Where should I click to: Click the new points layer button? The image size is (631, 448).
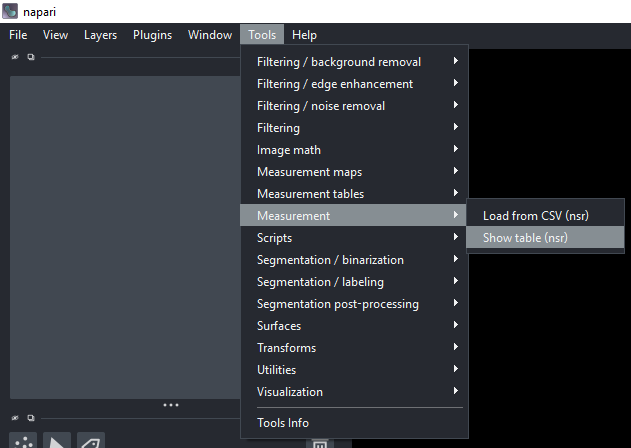[23, 441]
